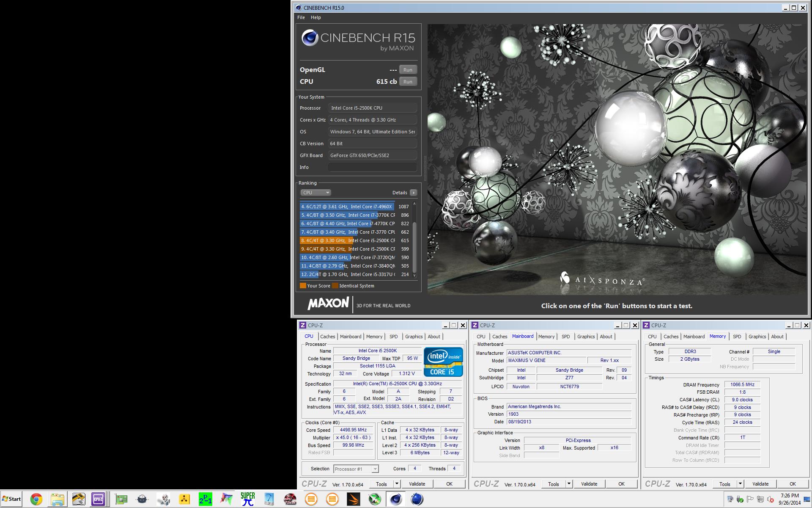Open the Ranking CPU dropdown in Cinebench
The image size is (812, 508).
(x=315, y=193)
